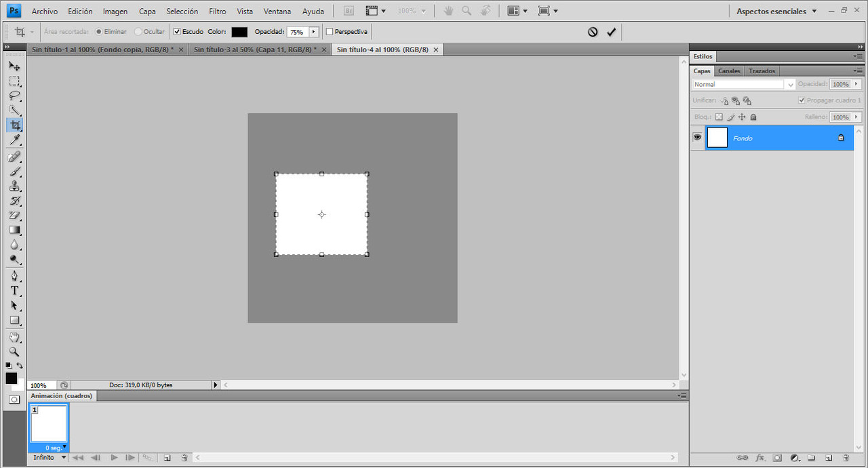
Task: Commit the crop with the checkmark
Action: coord(611,32)
